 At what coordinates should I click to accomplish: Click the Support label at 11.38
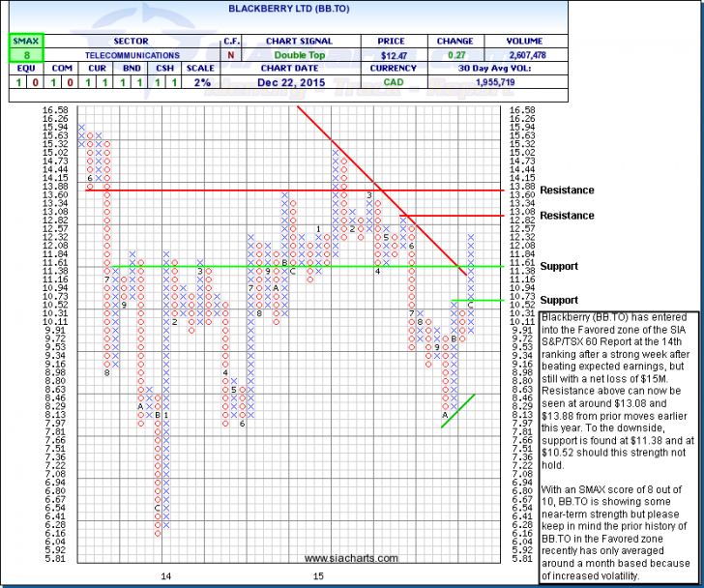[x=559, y=266]
